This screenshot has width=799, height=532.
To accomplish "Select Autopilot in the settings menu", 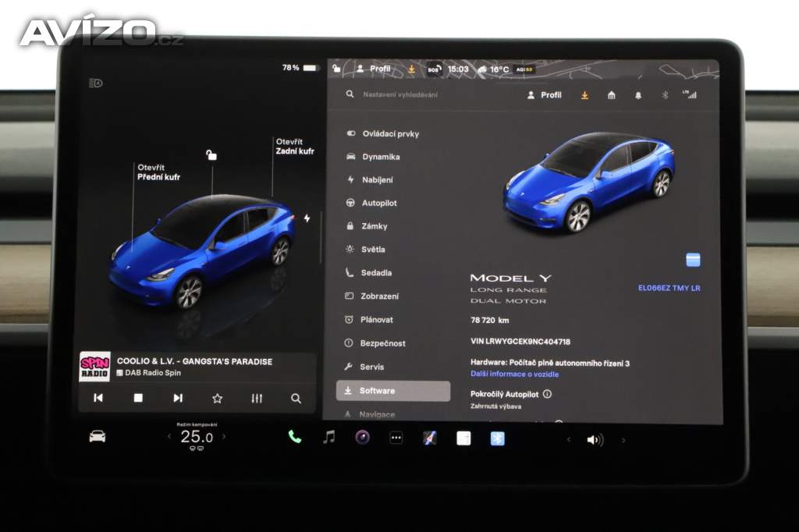I will coord(379,203).
